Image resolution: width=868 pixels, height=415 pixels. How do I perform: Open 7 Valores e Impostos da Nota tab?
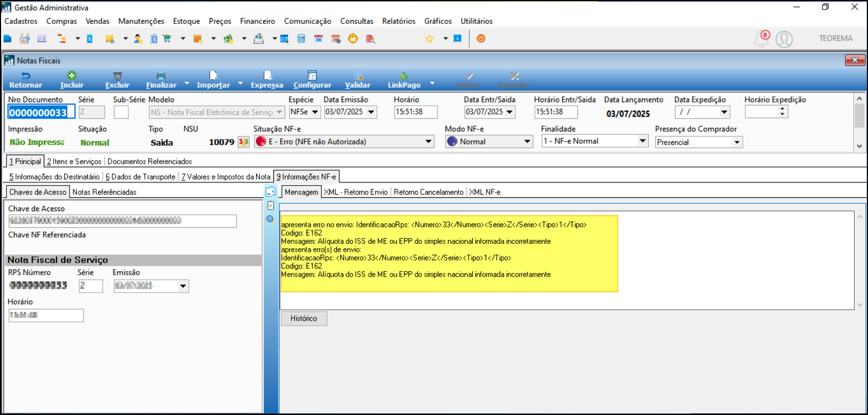pos(226,177)
